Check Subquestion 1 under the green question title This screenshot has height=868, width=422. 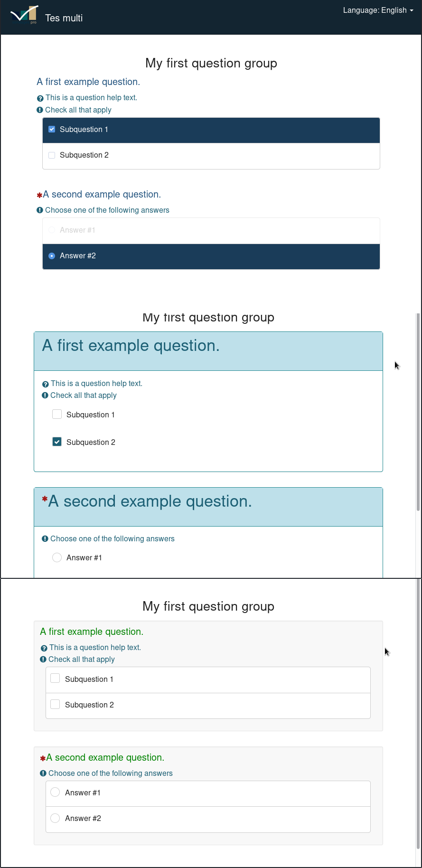click(55, 679)
